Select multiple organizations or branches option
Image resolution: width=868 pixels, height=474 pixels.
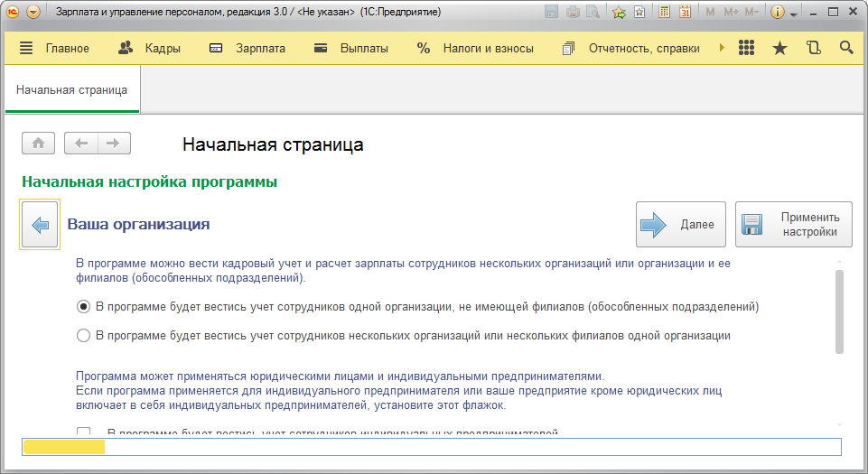tap(84, 336)
